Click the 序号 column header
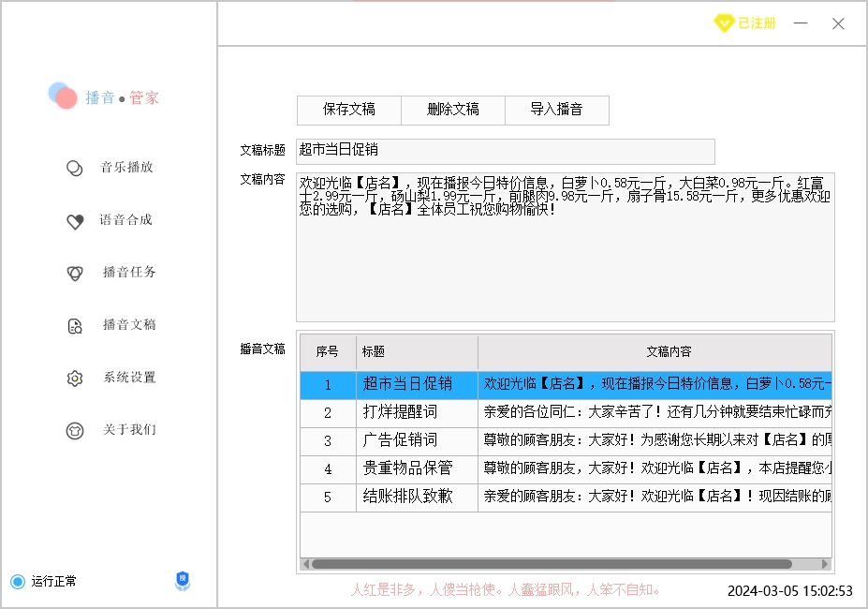The width and height of the screenshot is (868, 609). (328, 352)
